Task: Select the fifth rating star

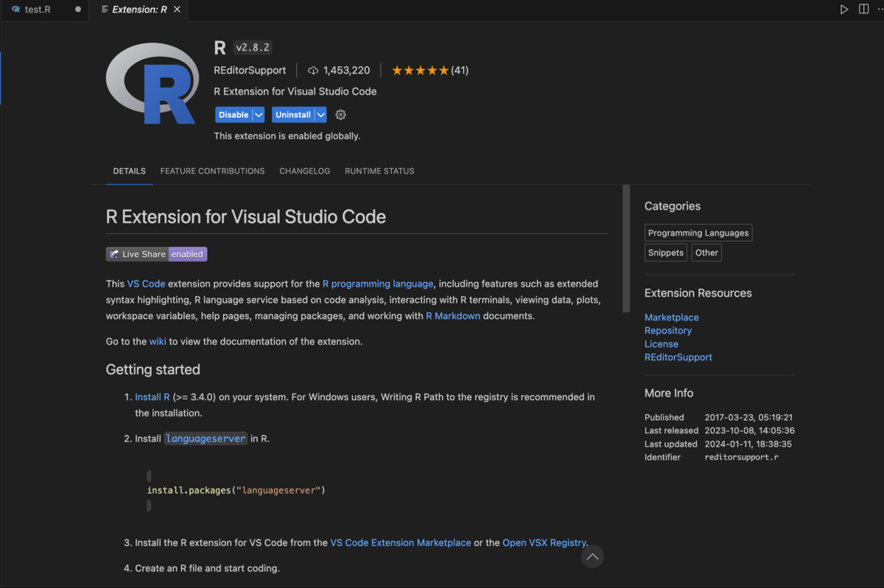Action: [x=444, y=69]
